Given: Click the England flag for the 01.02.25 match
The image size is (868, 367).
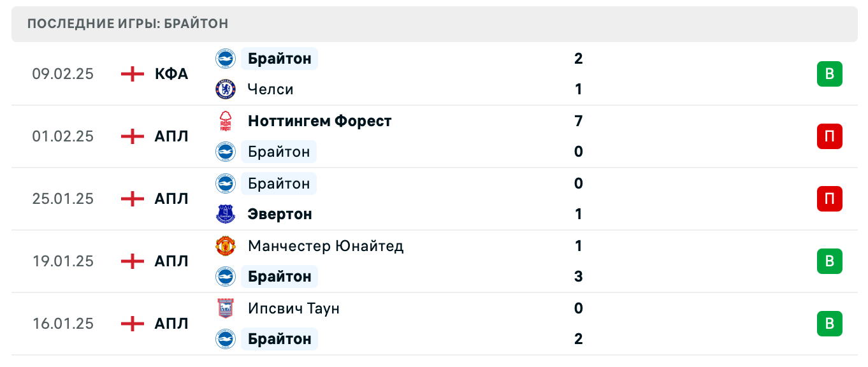Looking at the screenshot, I should click(131, 136).
